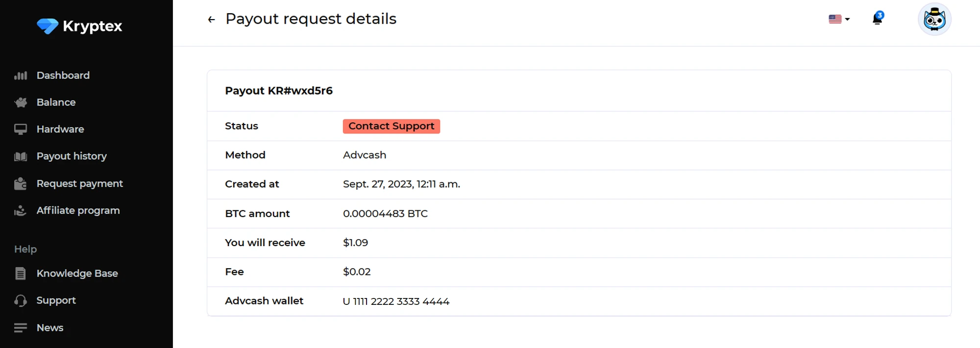980x348 pixels.
Task: Click the Kryptex brand name link
Action: coord(92,26)
